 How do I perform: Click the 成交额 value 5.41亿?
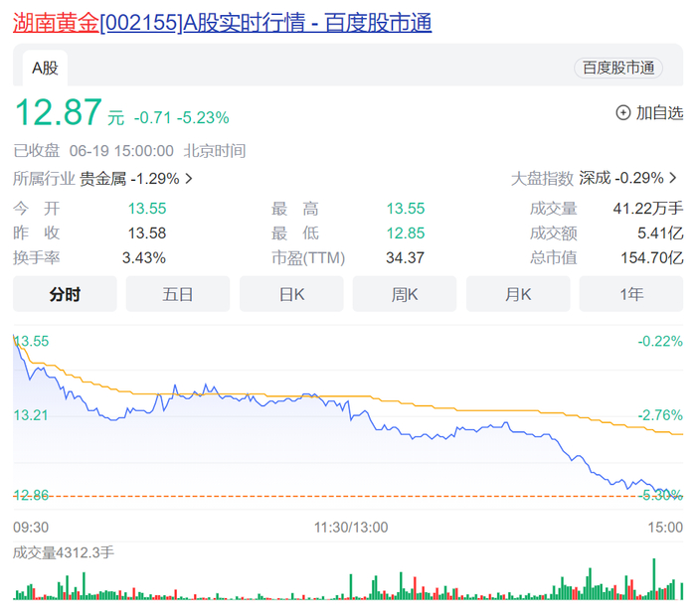click(x=660, y=233)
